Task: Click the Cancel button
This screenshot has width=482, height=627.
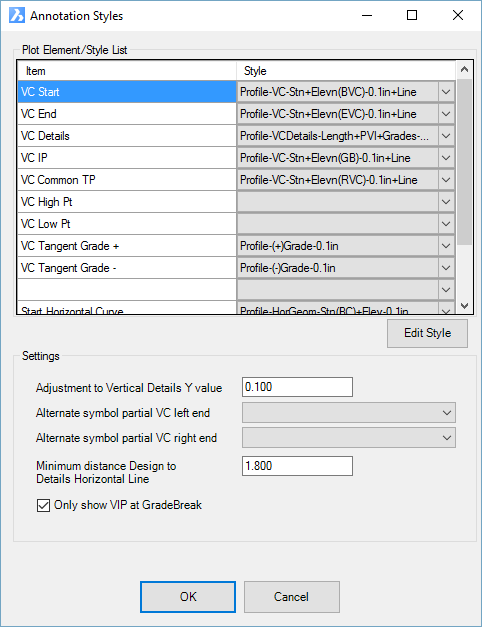Action: tap(292, 597)
